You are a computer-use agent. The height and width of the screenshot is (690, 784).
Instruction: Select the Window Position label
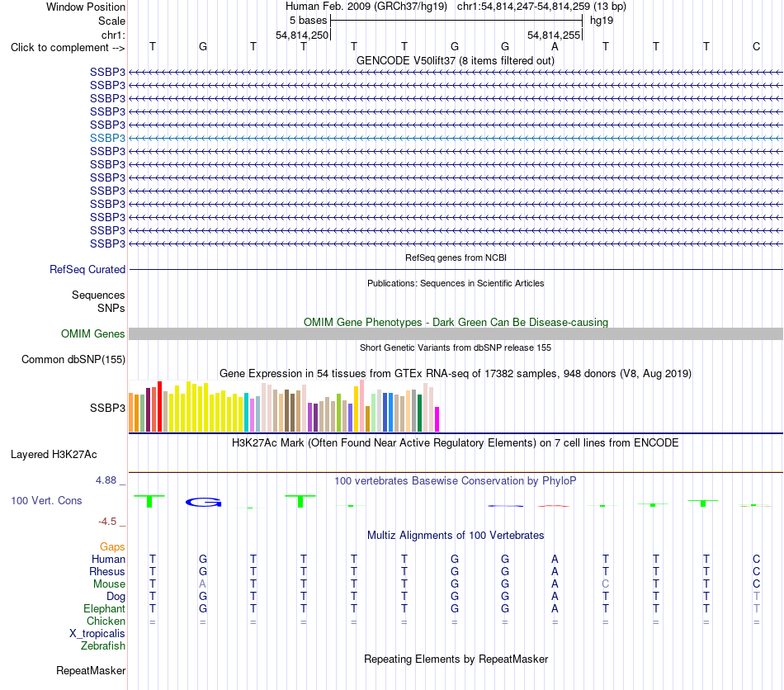pos(86,7)
